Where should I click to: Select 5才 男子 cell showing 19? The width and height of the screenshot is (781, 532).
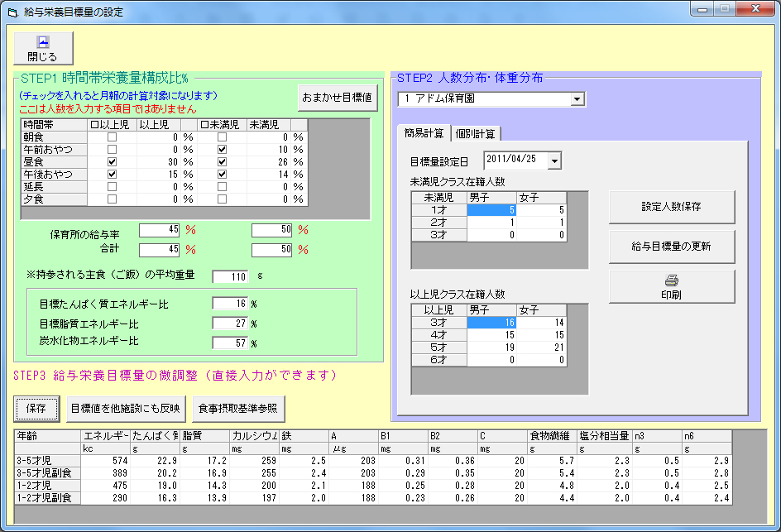coord(491,347)
